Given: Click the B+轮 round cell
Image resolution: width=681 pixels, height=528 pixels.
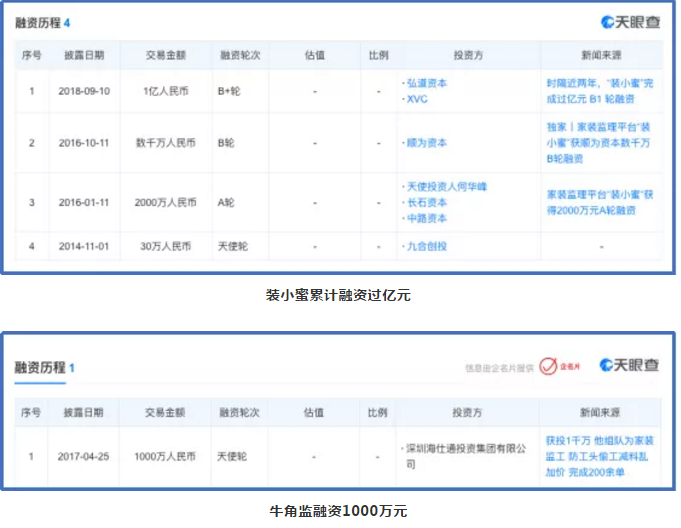Looking at the screenshot, I should tap(229, 91).
